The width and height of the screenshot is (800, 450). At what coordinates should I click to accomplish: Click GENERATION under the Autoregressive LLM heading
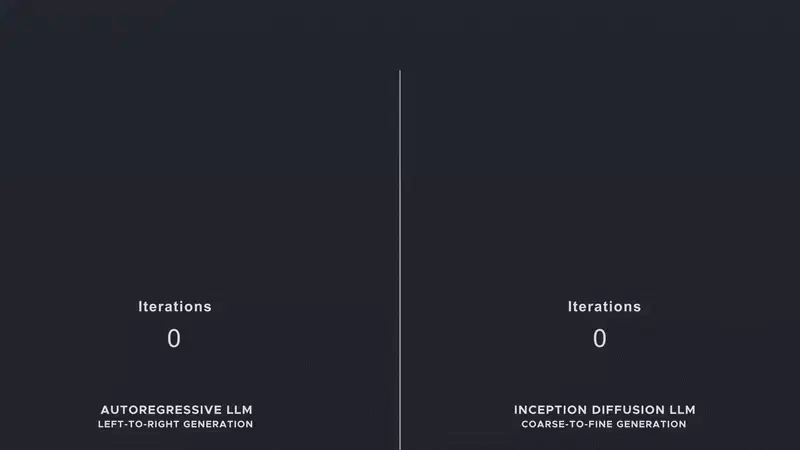219,424
